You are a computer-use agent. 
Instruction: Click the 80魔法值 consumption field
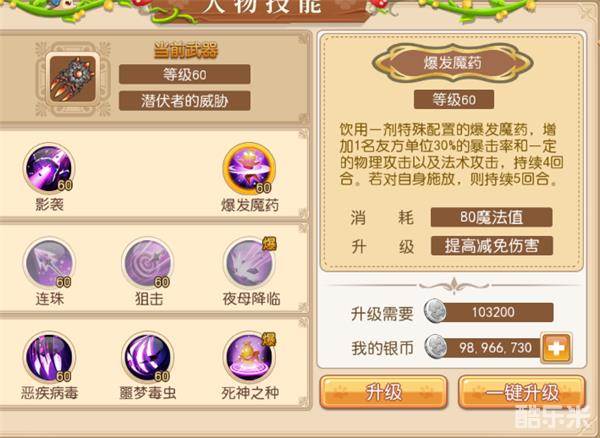coord(491,217)
